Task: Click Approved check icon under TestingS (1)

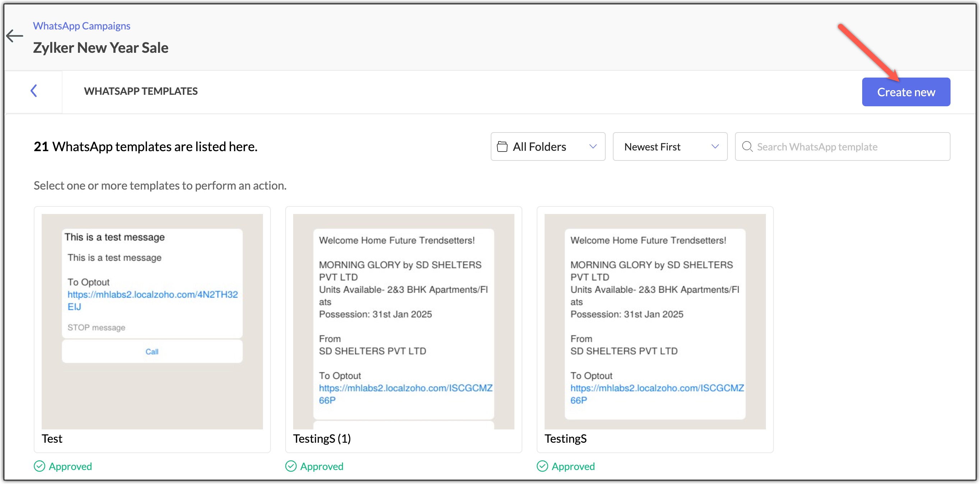Action: pyautogui.click(x=291, y=466)
